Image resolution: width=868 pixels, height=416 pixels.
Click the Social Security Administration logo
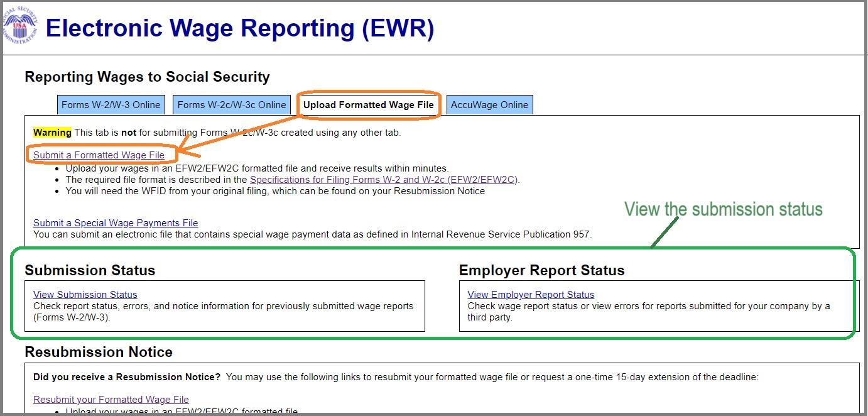(x=19, y=26)
